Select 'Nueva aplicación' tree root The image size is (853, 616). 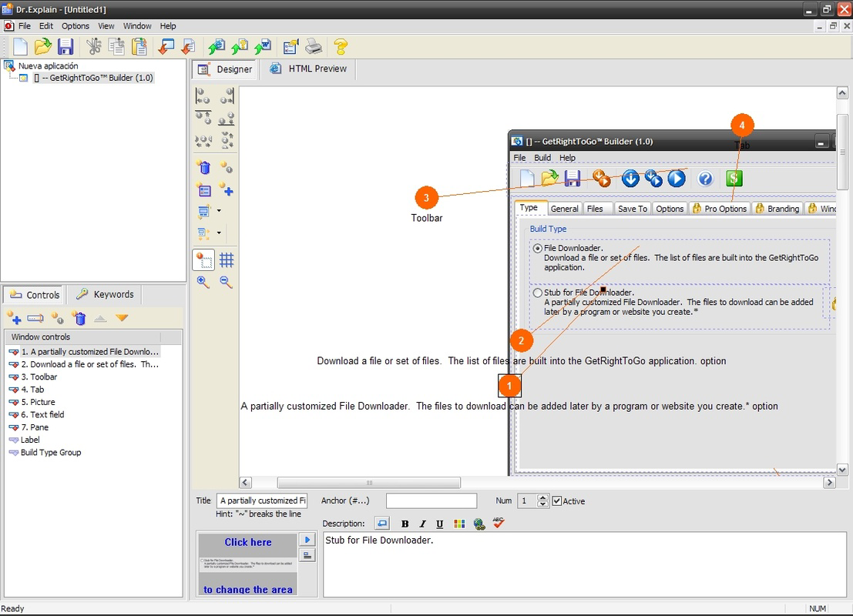tap(49, 65)
